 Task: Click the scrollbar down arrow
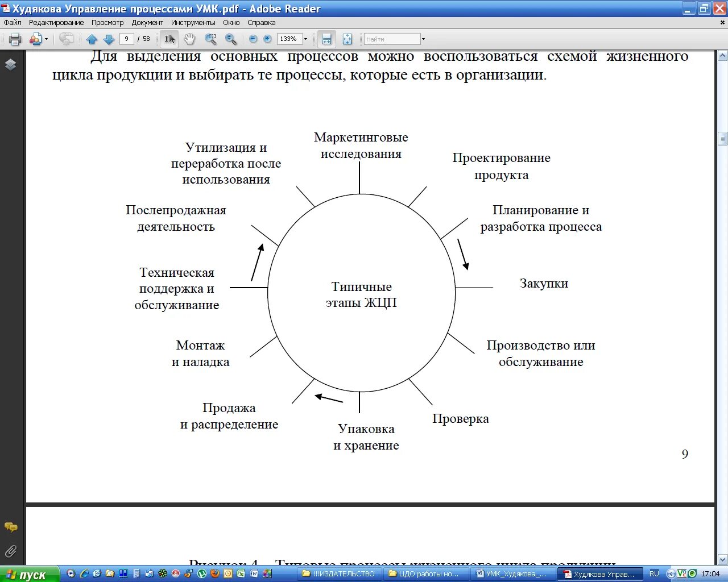click(x=723, y=559)
